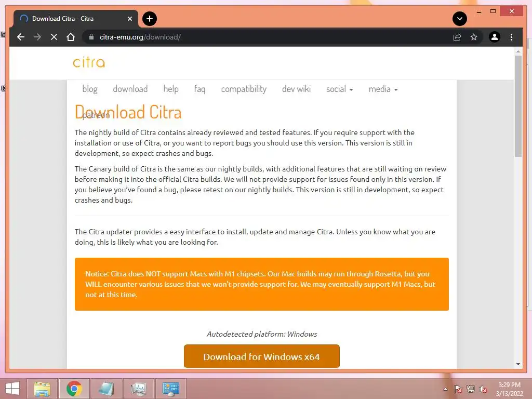Viewport: 532px width, 399px height.
Task: Open the network status tray icon
Action: pyautogui.click(x=471, y=389)
